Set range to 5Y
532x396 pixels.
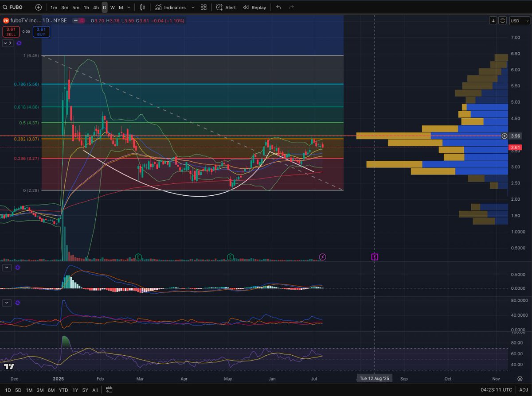click(x=85, y=390)
